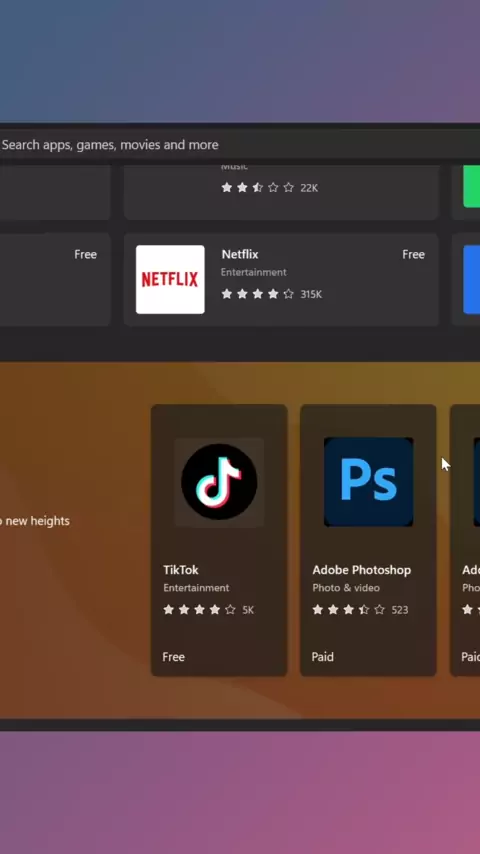Image resolution: width=480 pixels, height=854 pixels.
Task: Click Adobe Photoshop's 523 rating stars
Action: click(x=360, y=610)
